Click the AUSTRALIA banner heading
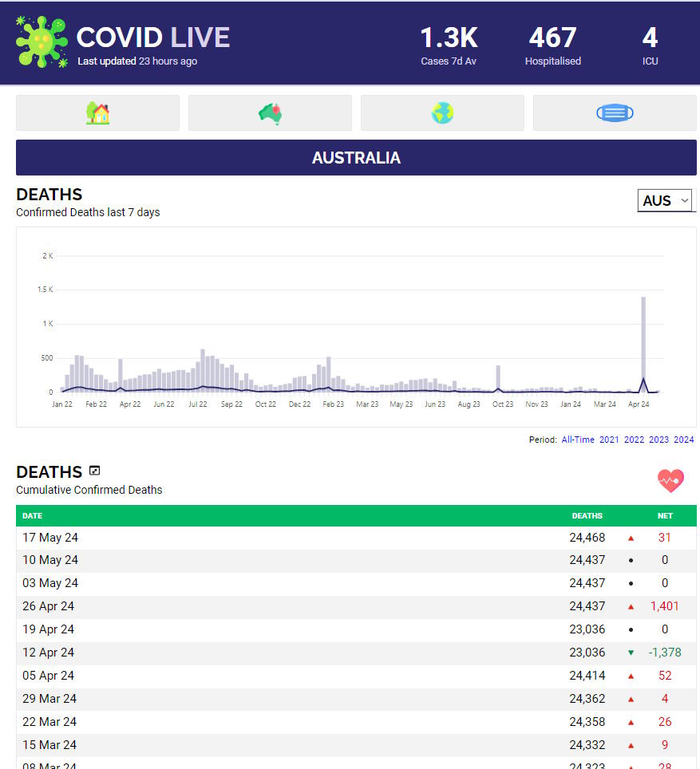The image size is (700, 769). point(356,158)
